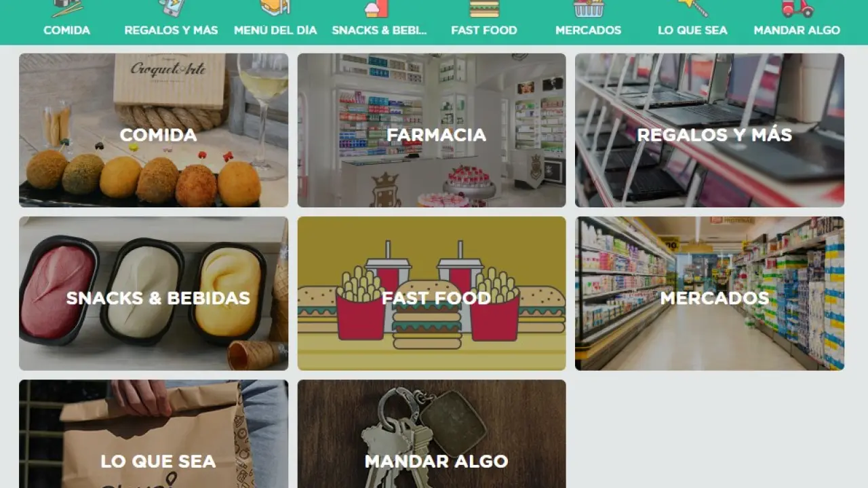868x488 pixels.
Task: Click the Menú del Día icon
Action: coord(275,8)
